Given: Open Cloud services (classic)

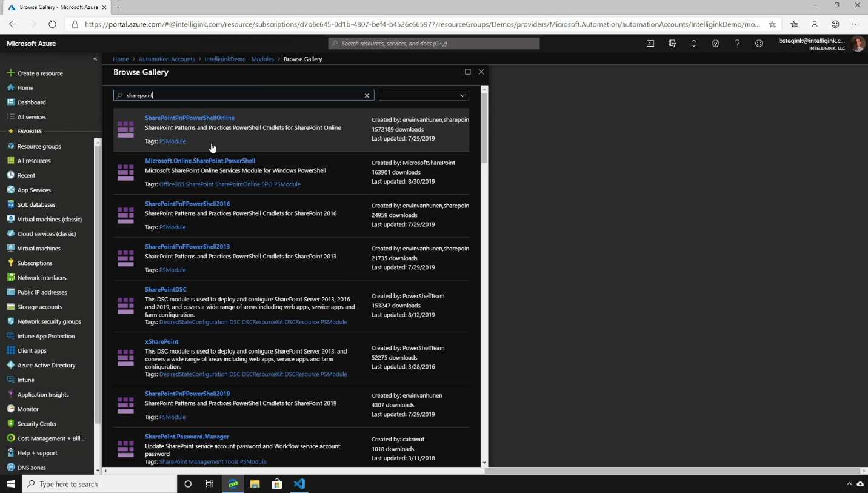Looking at the screenshot, I should tap(47, 234).
